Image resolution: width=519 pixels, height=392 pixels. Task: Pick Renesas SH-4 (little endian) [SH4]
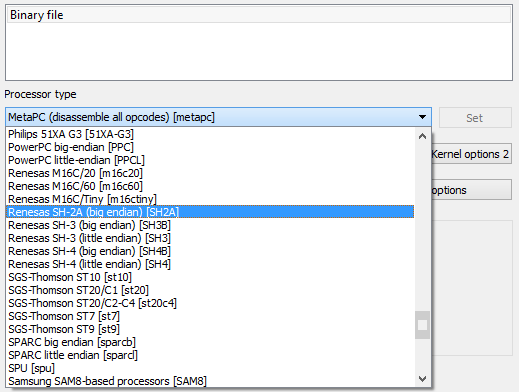pyautogui.click(x=210, y=264)
